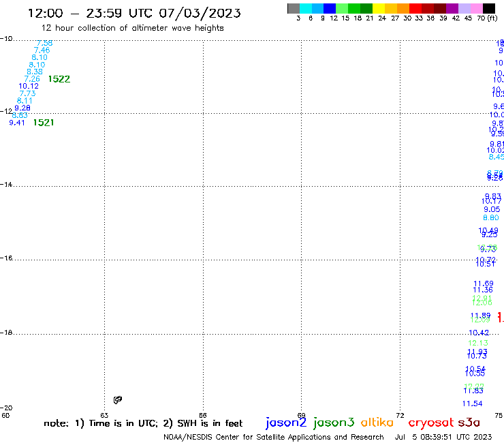Click the gray 0–3 ft legend swatch

[x=294, y=8]
